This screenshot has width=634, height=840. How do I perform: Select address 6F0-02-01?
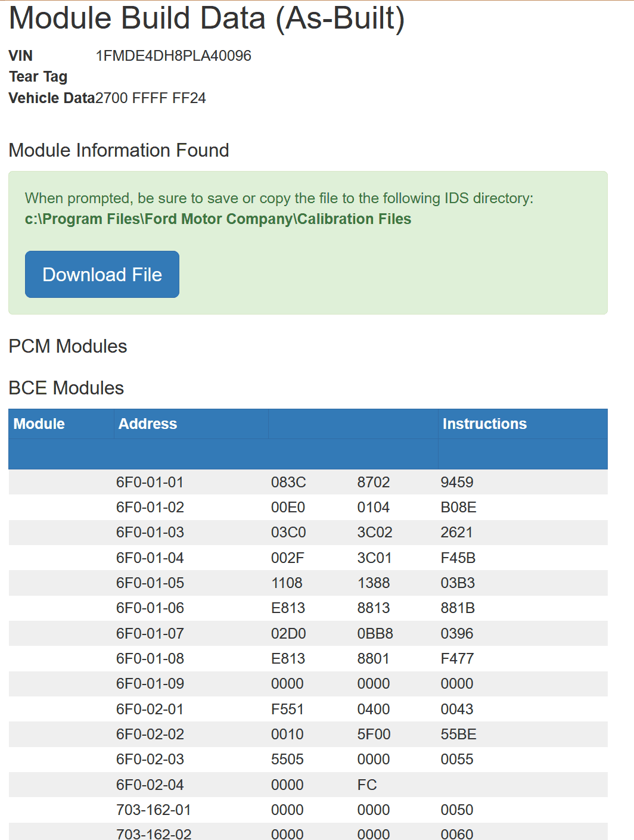coord(150,709)
